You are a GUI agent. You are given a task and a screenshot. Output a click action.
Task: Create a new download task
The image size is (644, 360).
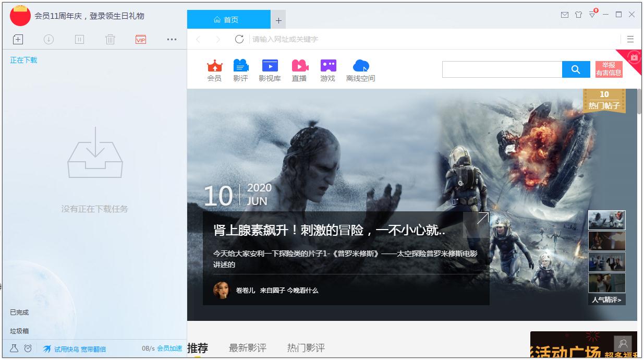(x=18, y=39)
